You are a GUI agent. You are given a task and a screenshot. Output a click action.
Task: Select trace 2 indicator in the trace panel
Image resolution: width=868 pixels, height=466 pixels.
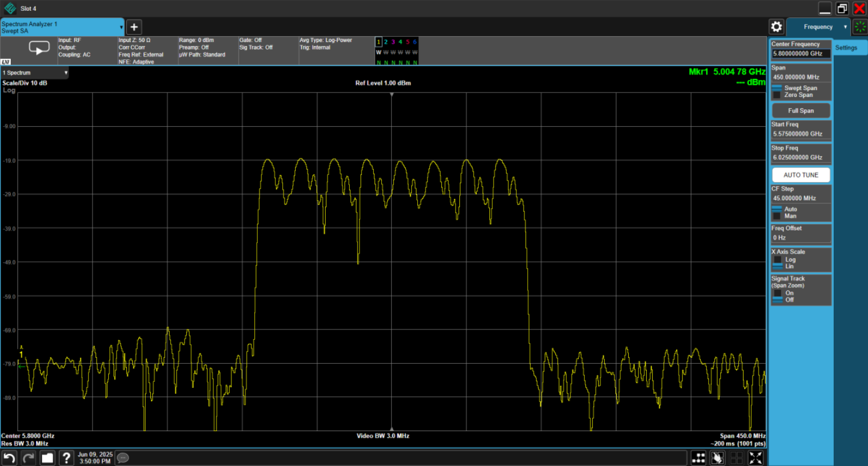point(386,41)
